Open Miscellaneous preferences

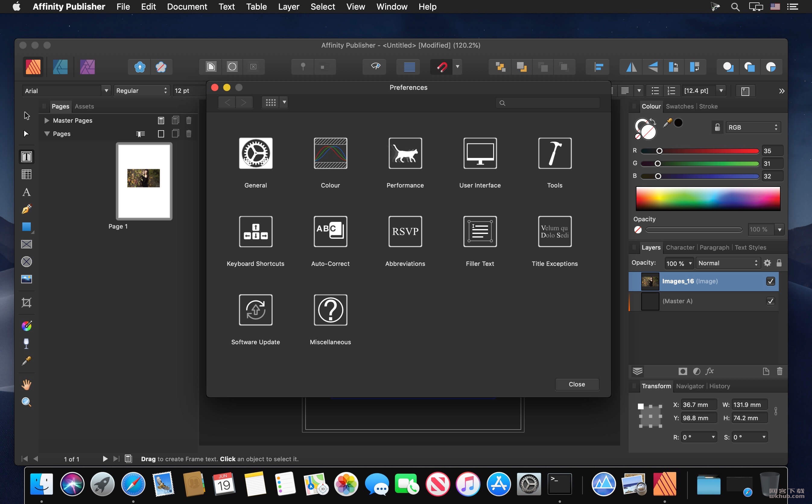[x=330, y=310]
